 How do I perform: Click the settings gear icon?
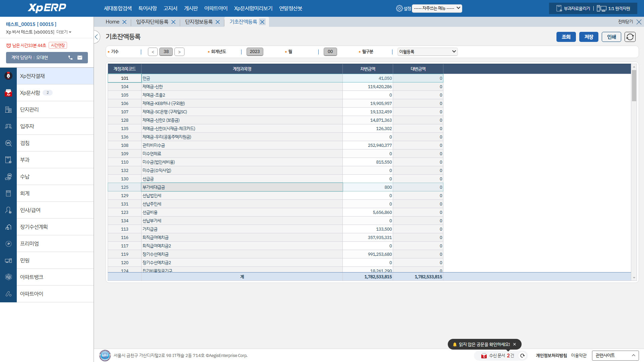399,8
